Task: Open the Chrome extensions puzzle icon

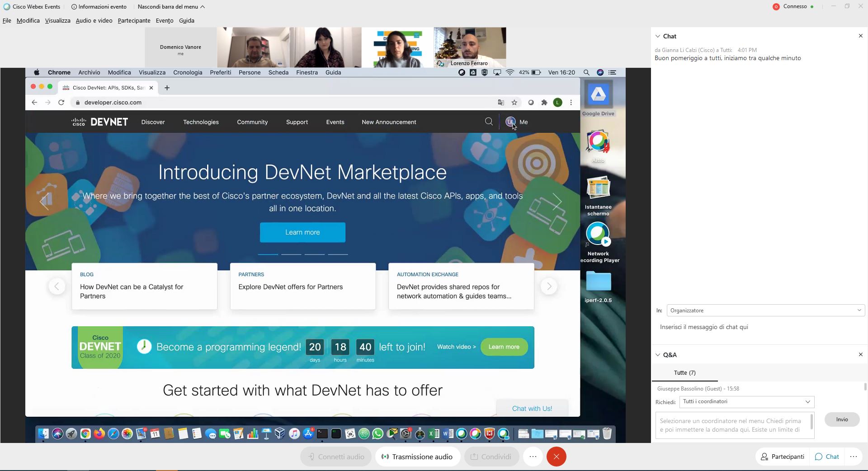Action: coord(544,103)
